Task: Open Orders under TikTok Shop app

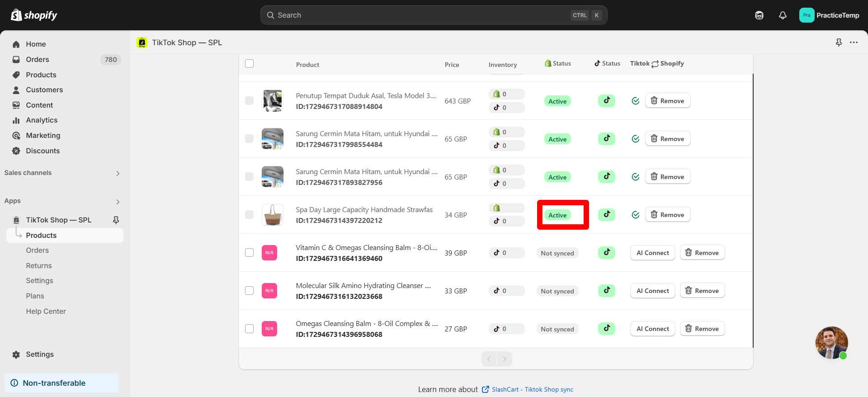Action: click(37, 250)
